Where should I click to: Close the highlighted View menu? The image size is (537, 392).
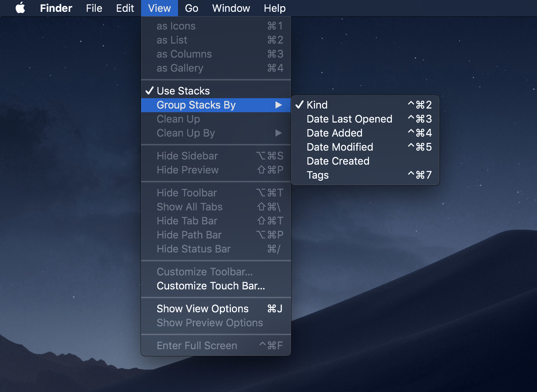159,8
